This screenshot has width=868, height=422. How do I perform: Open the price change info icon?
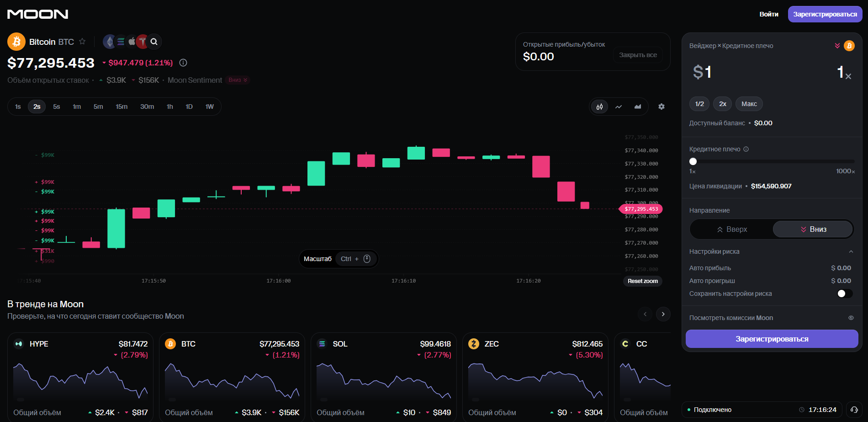coord(183,63)
